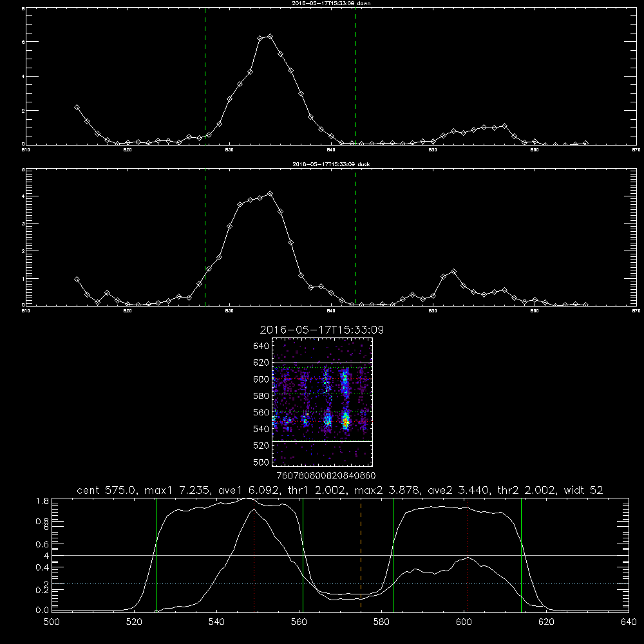Click green boundary line near 614

pos(521,554)
